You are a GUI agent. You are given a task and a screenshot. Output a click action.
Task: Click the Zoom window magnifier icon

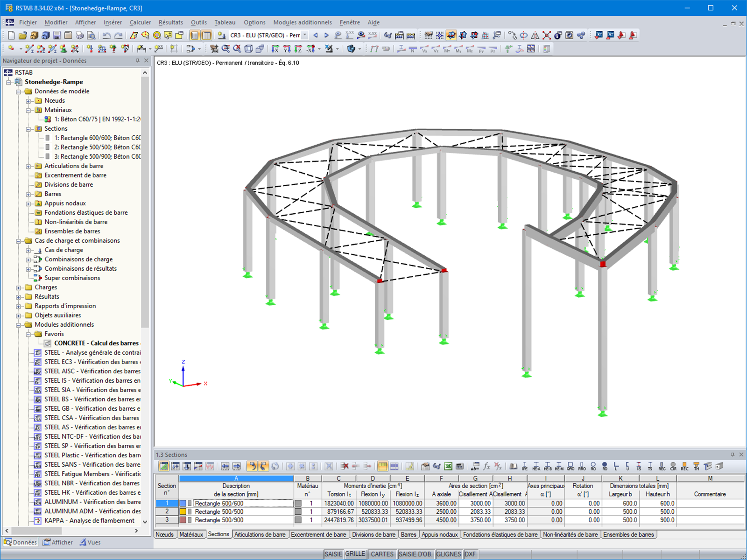pyautogui.click(x=226, y=49)
